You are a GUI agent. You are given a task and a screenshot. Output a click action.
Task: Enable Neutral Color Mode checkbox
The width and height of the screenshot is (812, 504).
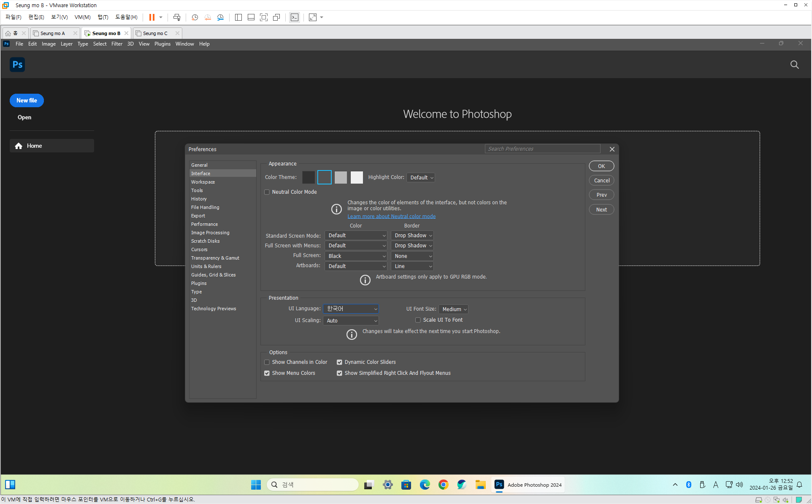tap(267, 192)
